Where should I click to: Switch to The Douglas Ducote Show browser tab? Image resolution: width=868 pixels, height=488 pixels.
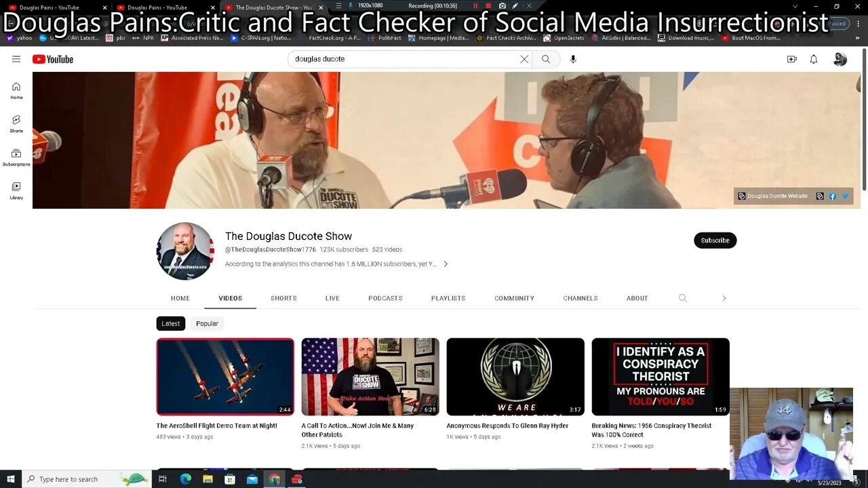click(x=273, y=7)
